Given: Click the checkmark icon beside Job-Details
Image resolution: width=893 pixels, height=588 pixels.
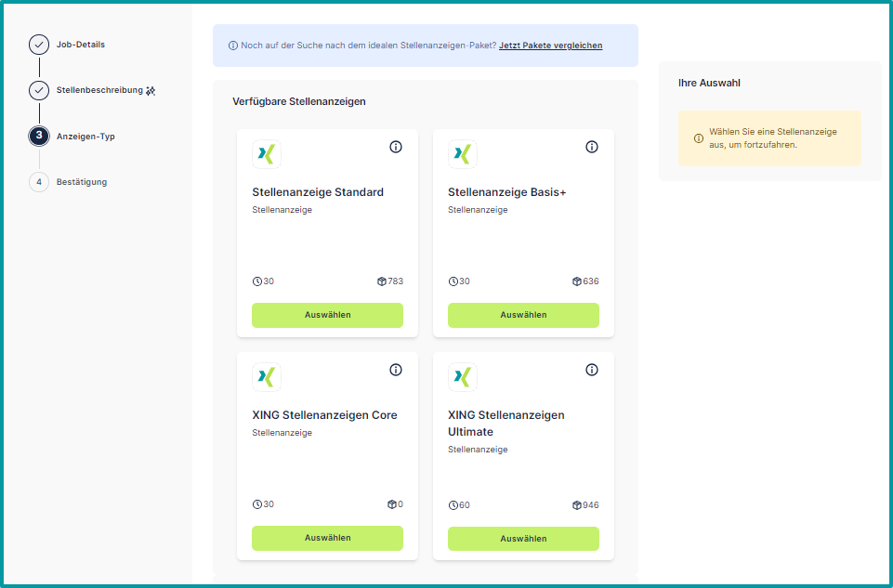Looking at the screenshot, I should pos(39,43).
